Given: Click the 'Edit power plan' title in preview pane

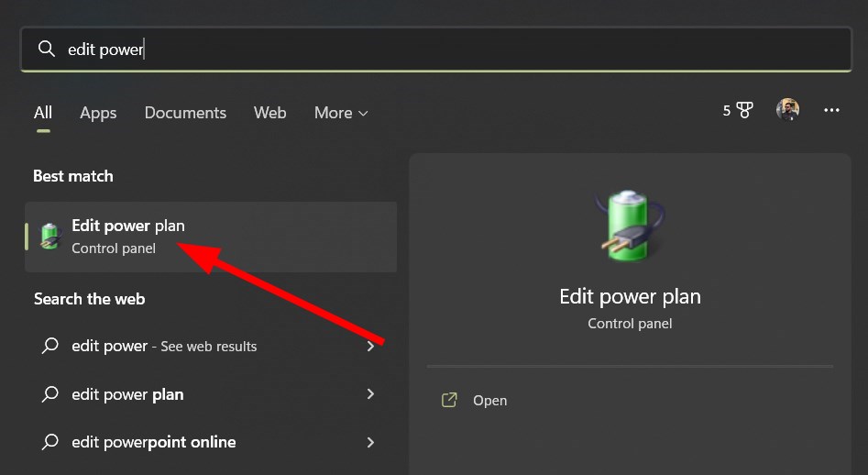Looking at the screenshot, I should (x=630, y=297).
